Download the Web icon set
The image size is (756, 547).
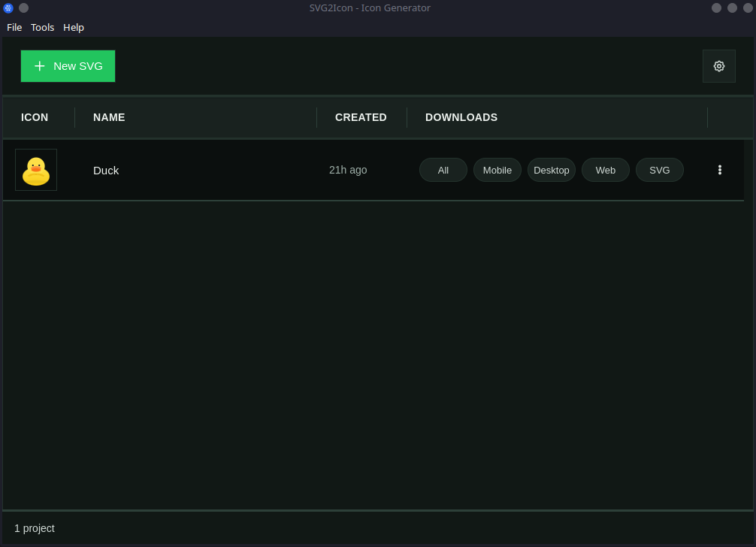605,170
